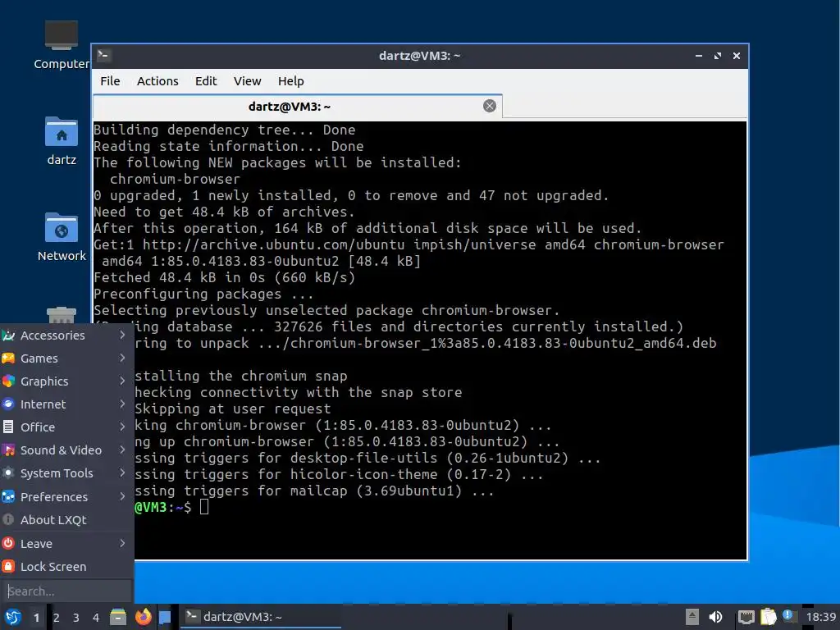Click the application menu search field
The image size is (840, 630).
[x=66, y=591]
